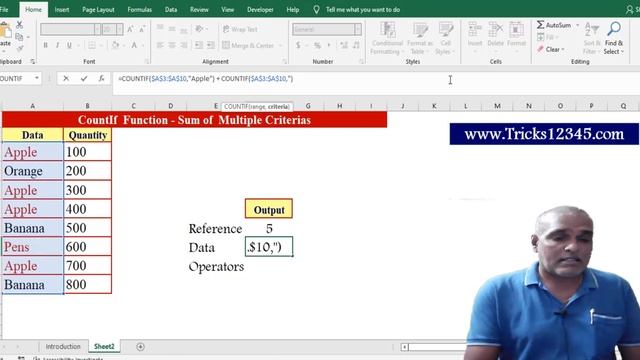640x360 pixels.
Task: Click the Wrap Text button
Action: tap(240, 29)
